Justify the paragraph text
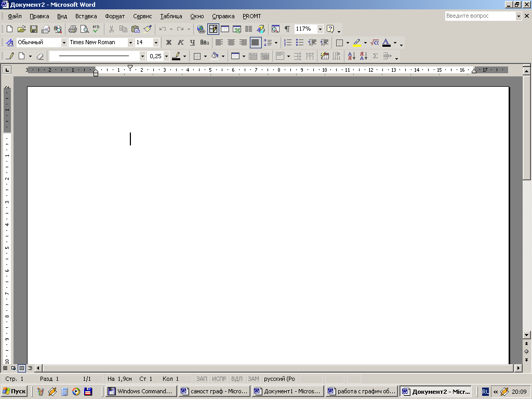The image size is (532, 399). tap(255, 43)
